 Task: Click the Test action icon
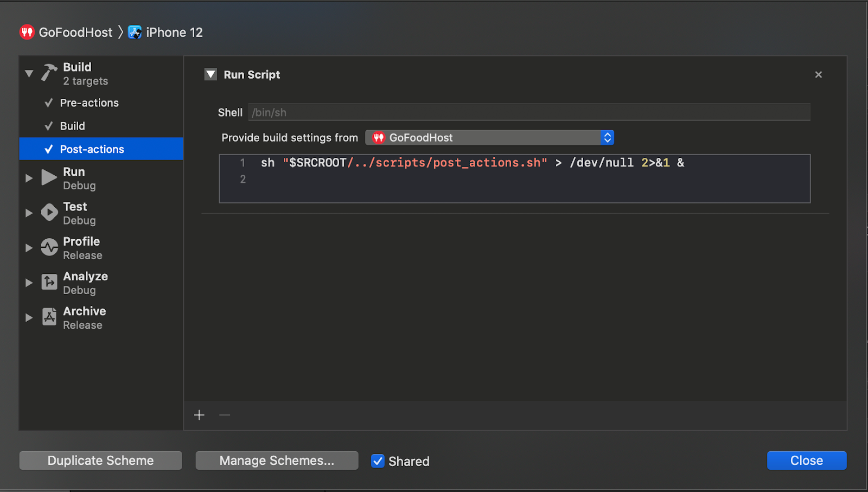click(49, 213)
